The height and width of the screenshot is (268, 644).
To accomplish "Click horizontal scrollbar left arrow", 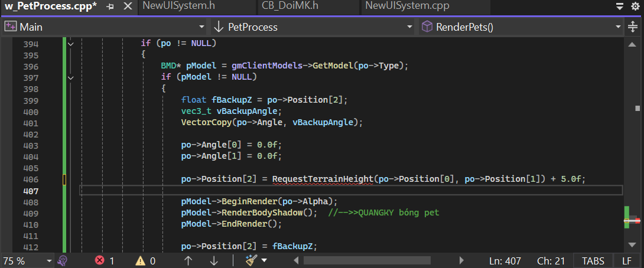I will tap(296, 260).
